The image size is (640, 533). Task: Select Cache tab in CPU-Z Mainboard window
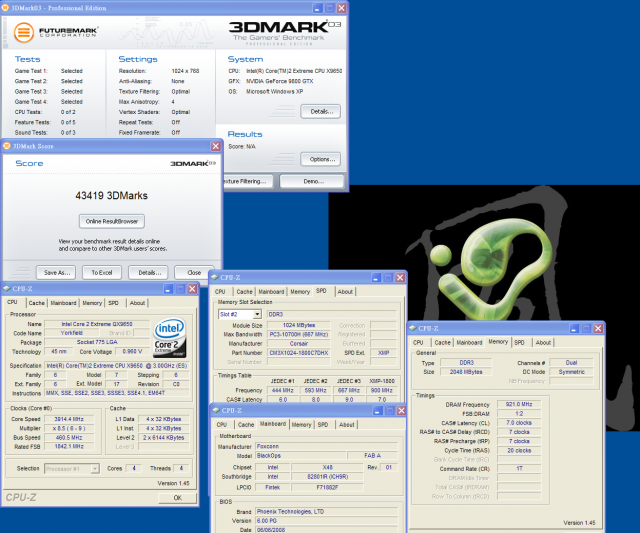click(x=246, y=425)
